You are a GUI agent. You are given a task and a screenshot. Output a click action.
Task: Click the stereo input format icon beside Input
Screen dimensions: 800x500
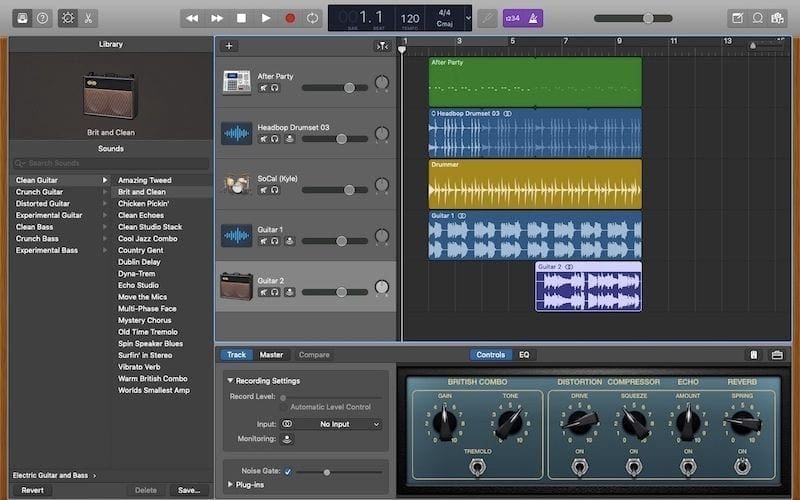click(287, 424)
